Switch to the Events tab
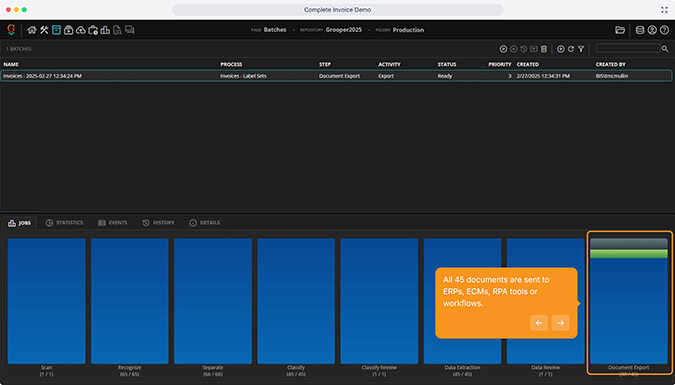 tap(112, 223)
